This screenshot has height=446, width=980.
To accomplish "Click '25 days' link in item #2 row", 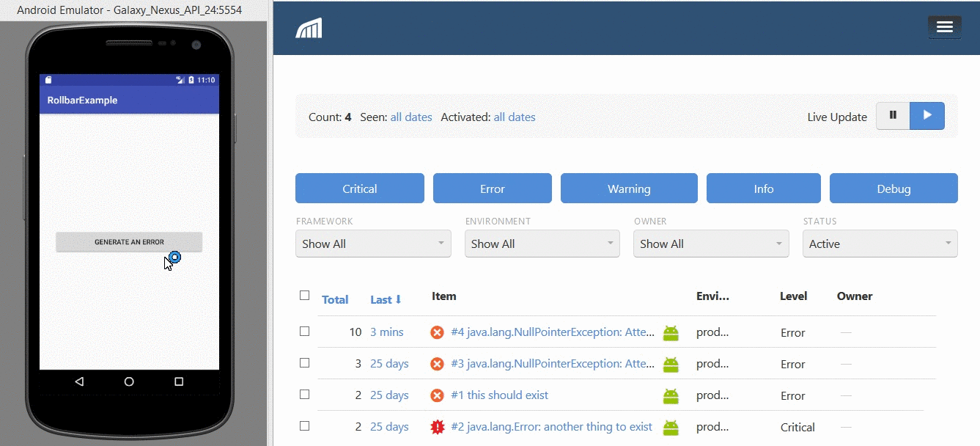I will pos(389,427).
